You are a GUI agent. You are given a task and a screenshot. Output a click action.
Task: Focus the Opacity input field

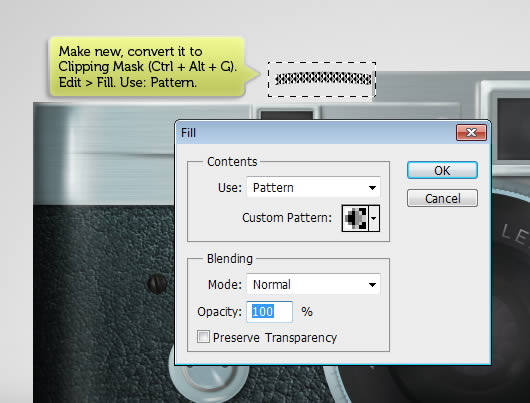click(x=269, y=311)
